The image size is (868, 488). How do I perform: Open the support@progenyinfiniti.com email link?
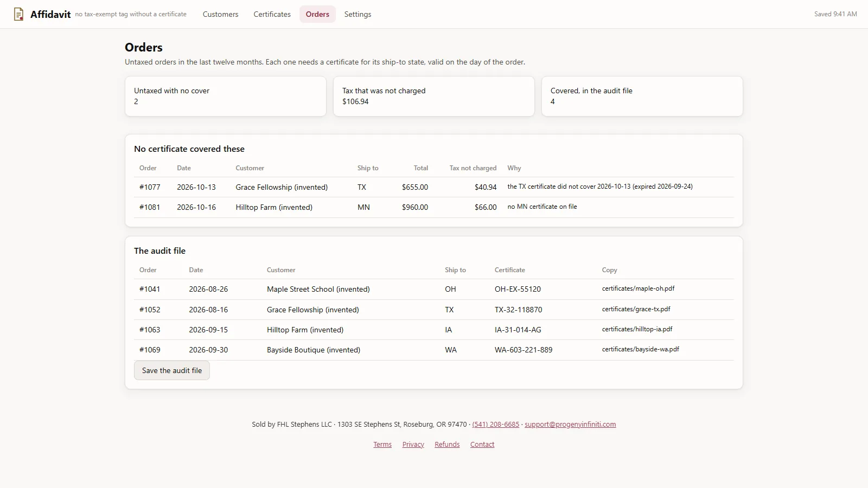(570, 425)
